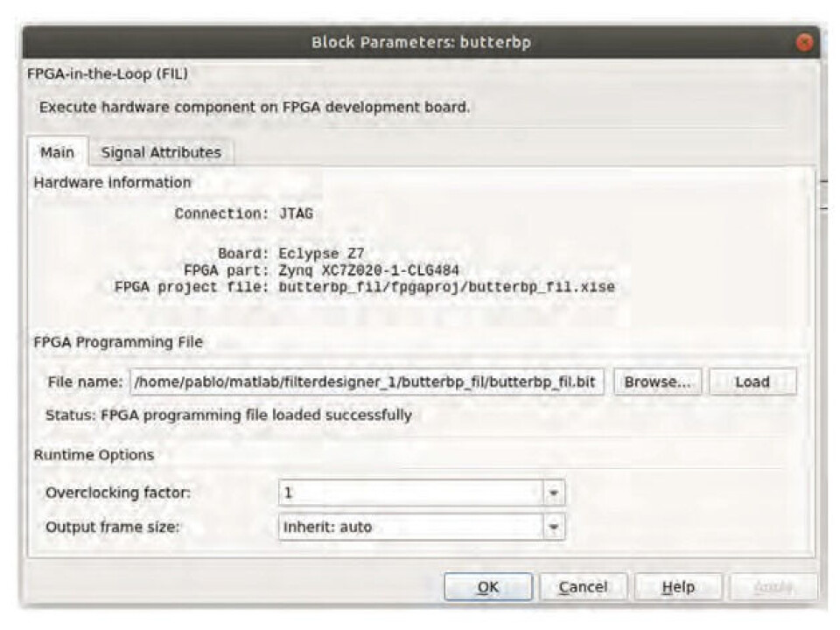Click the 'Runtime Options' section label
This screenshot has width=840, height=630.
pos(94,455)
